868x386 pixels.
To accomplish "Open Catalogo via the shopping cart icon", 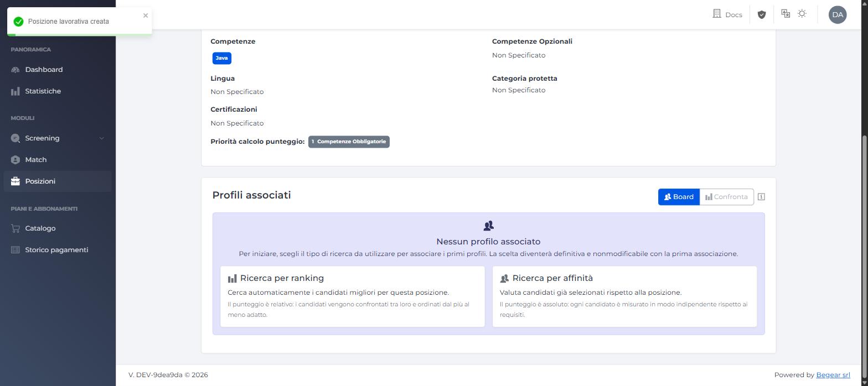I will (15, 228).
